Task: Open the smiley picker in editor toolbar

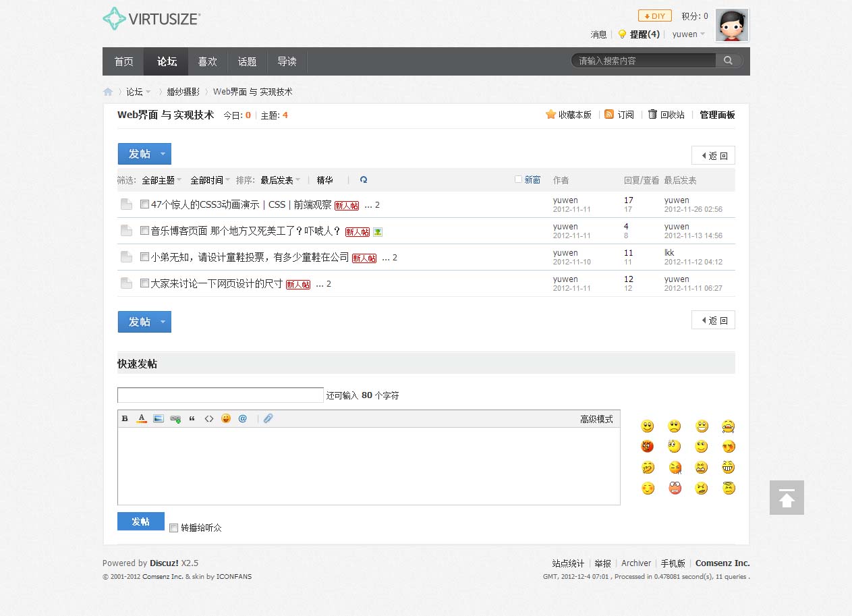Action: 226,418
